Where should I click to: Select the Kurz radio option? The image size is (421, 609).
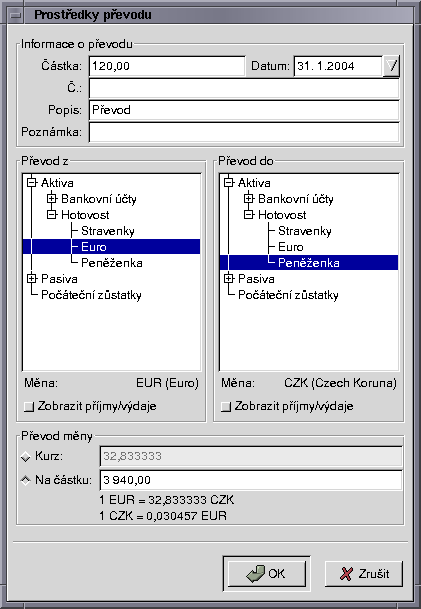click(x=26, y=456)
